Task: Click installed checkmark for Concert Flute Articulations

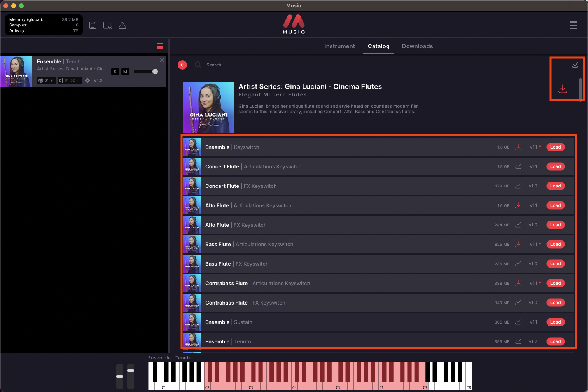Action: point(518,166)
